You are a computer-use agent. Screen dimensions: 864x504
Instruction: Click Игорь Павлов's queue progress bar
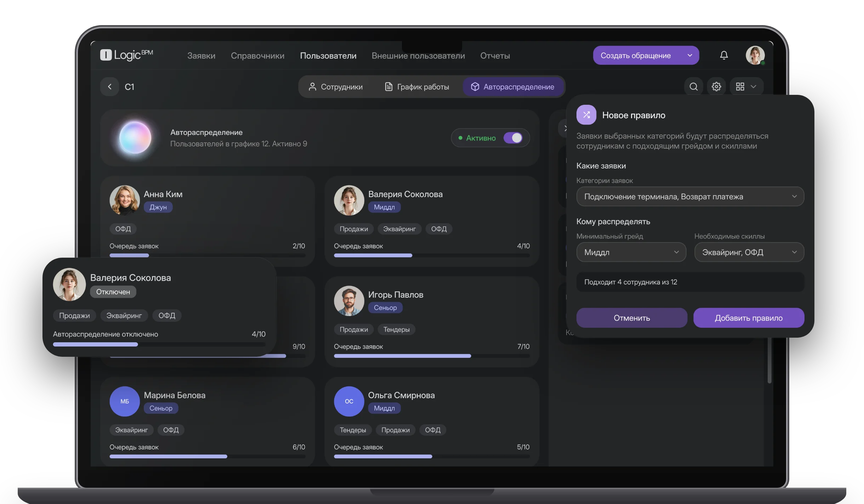(432, 356)
